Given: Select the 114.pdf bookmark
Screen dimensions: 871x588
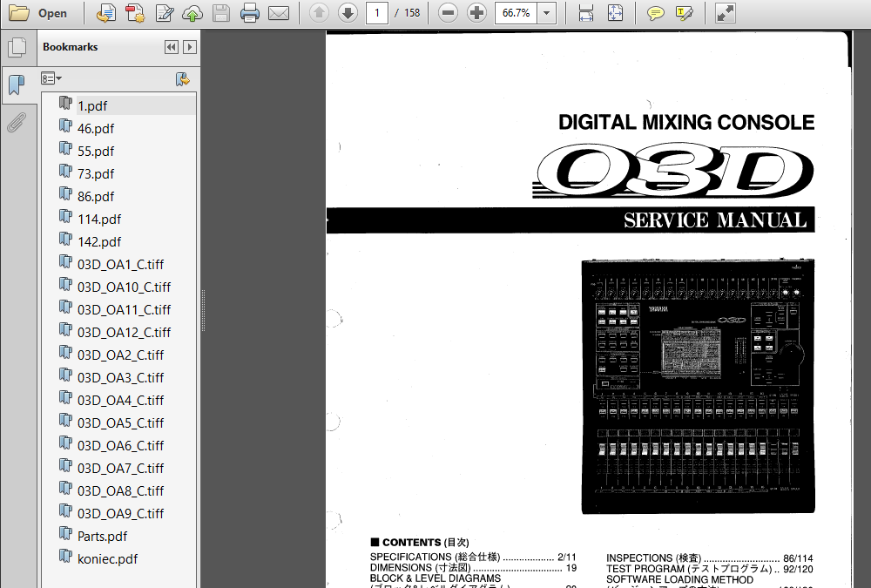Looking at the screenshot, I should coord(99,220).
